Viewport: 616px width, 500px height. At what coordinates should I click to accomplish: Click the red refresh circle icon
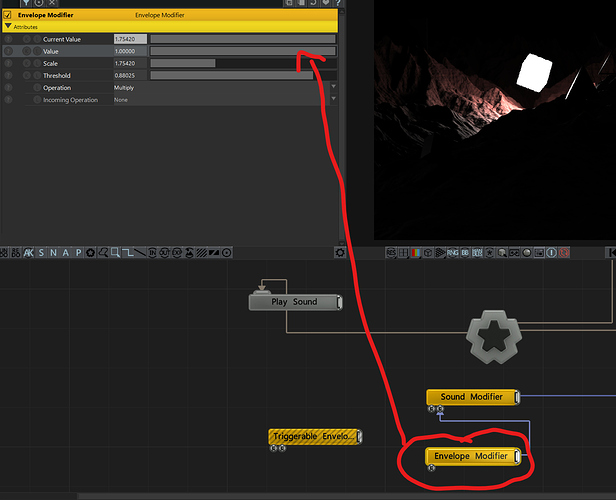point(564,253)
